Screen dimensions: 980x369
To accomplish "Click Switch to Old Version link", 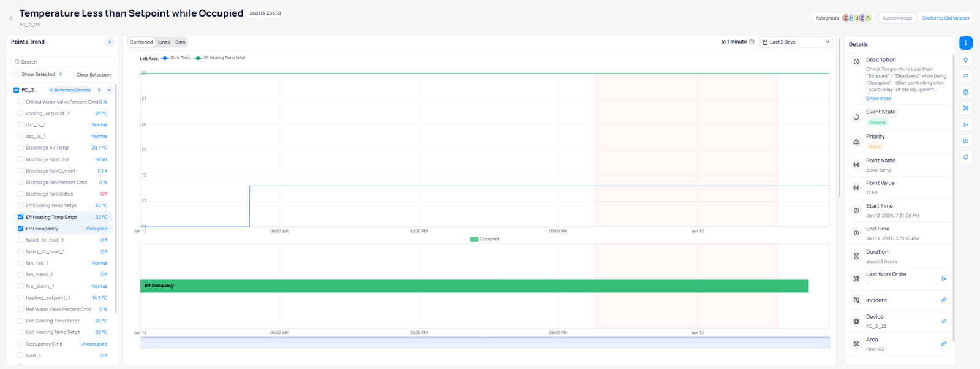I will point(945,18).
